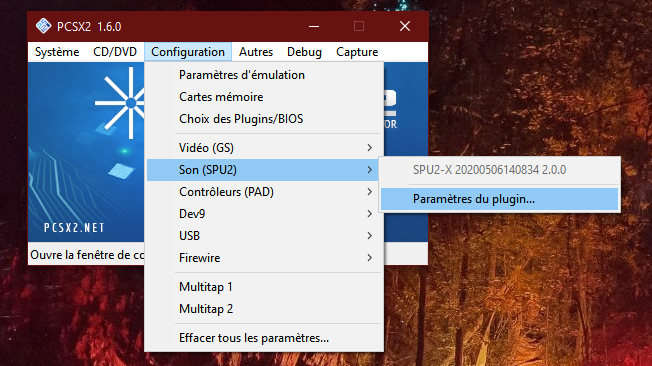Click the arrow beside Firewire

tap(369, 258)
